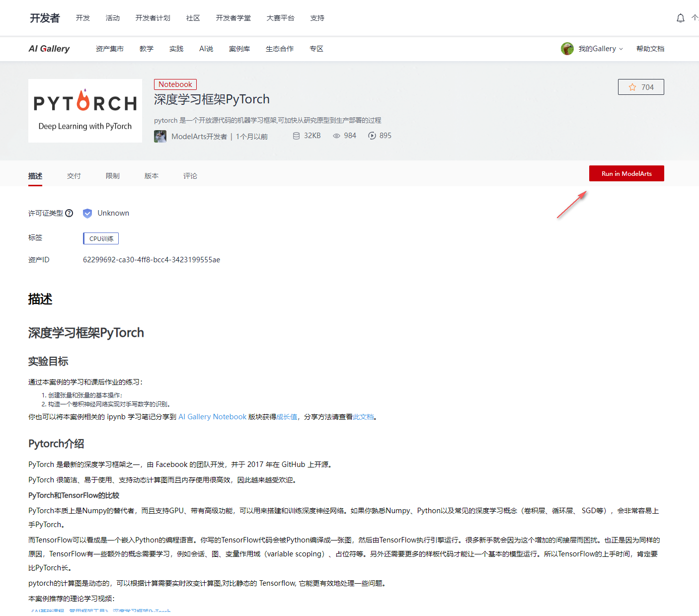
Task: Click the user avatar beside 我的Gallery
Action: (x=567, y=49)
